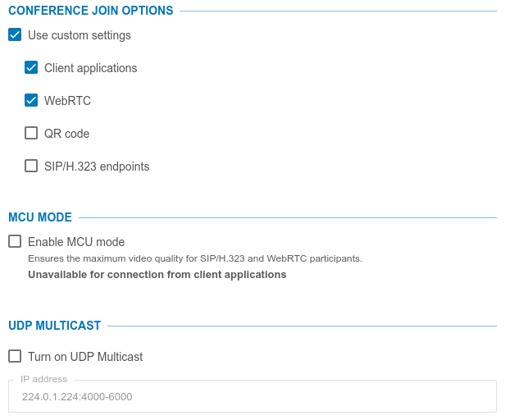Screen dimensions: 505x420
Task: Click the MCU maximum video quality description
Action: [x=195, y=258]
